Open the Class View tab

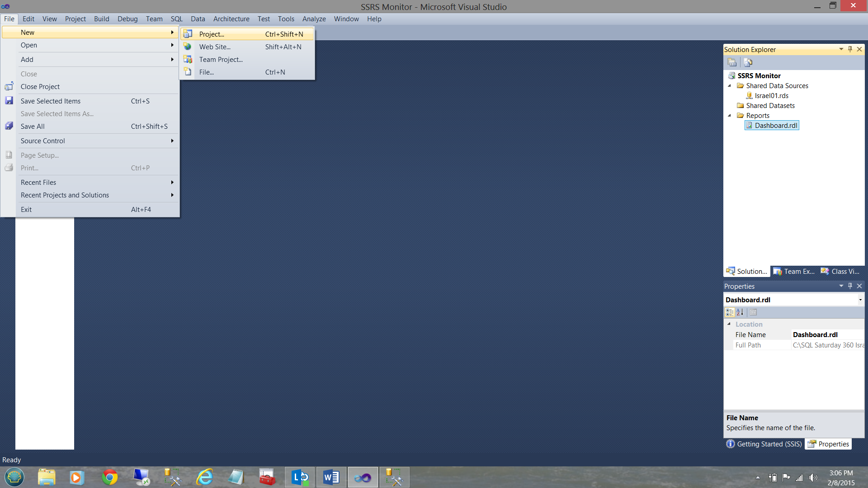tap(840, 272)
